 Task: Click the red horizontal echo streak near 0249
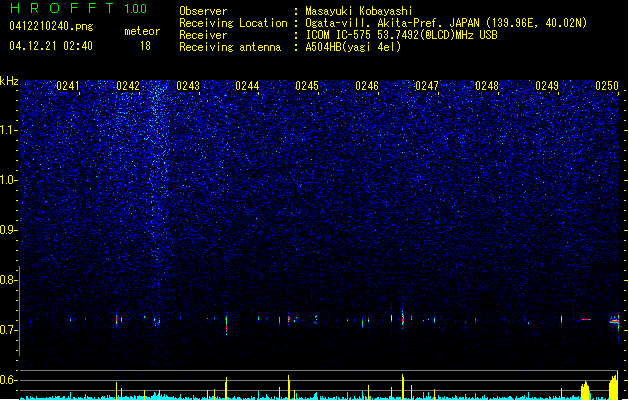586,320
